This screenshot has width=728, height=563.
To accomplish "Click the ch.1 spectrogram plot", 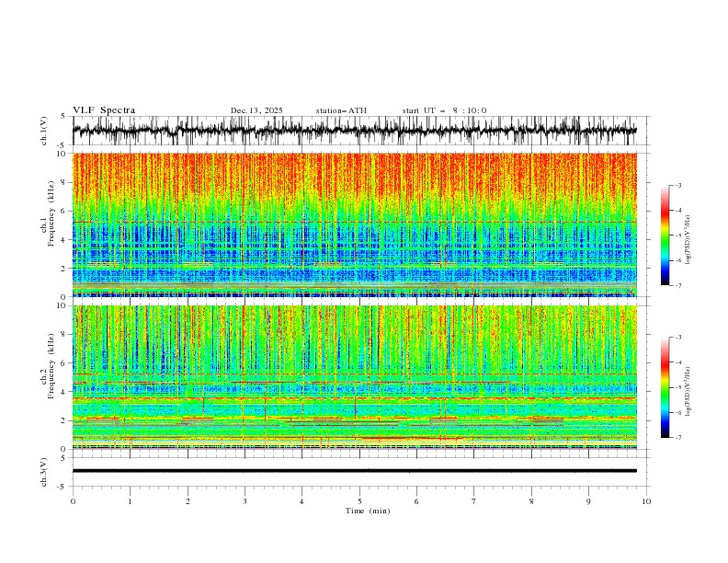I will (355, 224).
